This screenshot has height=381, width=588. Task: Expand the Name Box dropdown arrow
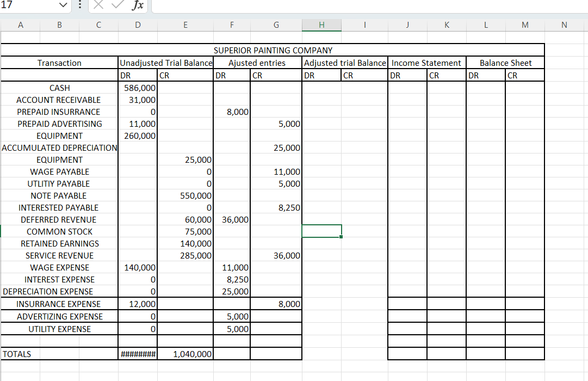(x=64, y=5)
